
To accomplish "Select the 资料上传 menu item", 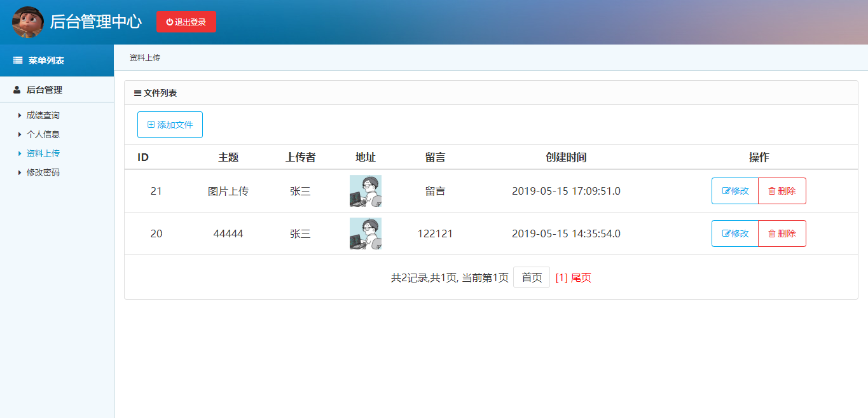I will [43, 153].
